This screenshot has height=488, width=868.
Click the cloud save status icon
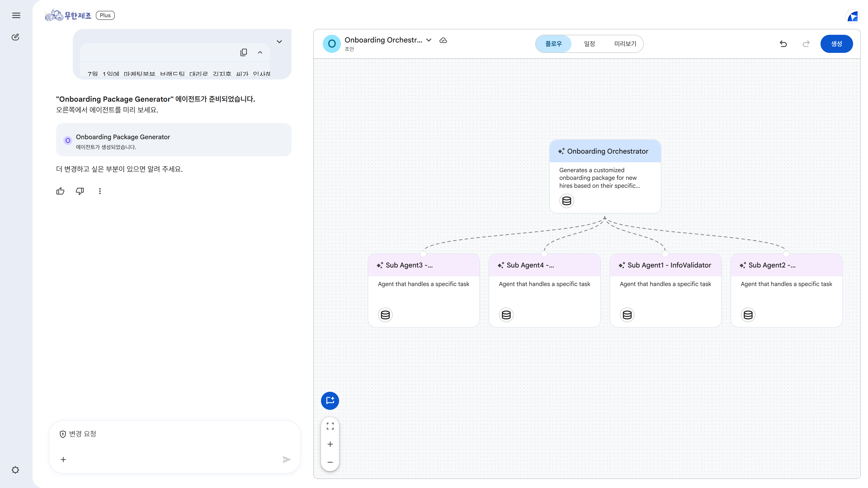[443, 40]
